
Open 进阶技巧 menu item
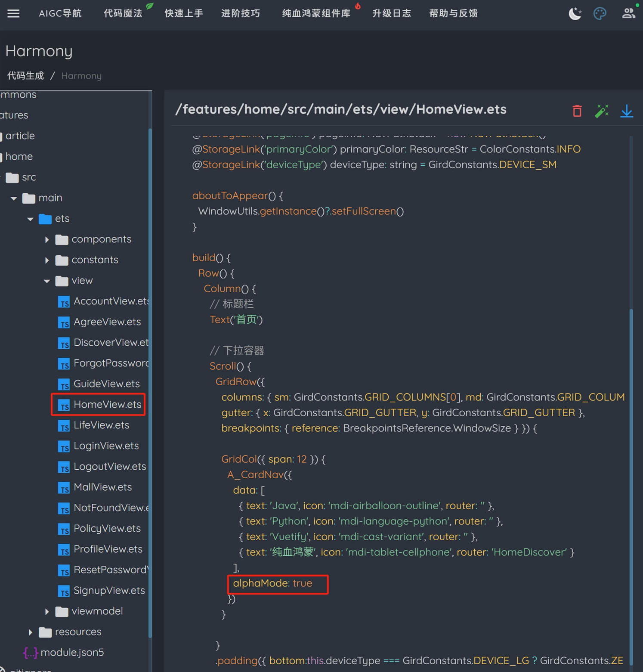point(241,13)
